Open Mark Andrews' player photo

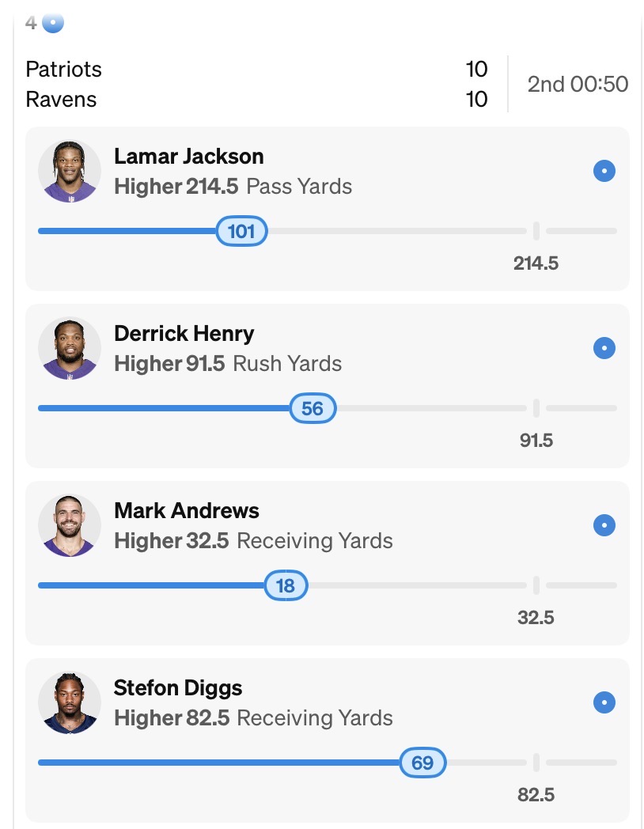pos(70,525)
